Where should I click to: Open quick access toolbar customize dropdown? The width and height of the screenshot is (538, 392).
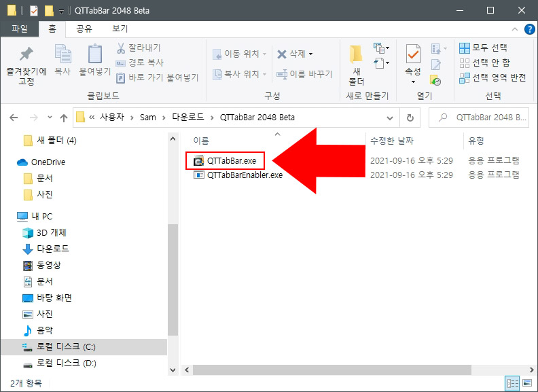(61, 12)
